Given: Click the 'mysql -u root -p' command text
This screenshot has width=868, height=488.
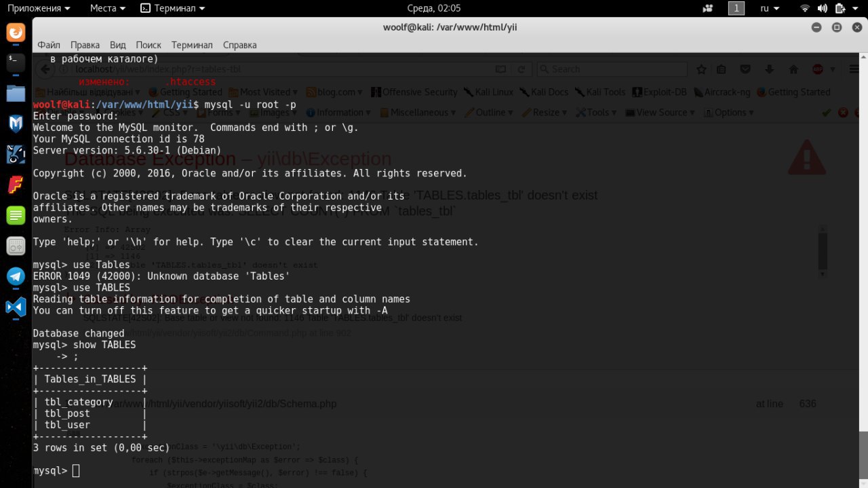Looking at the screenshot, I should coord(250,105).
